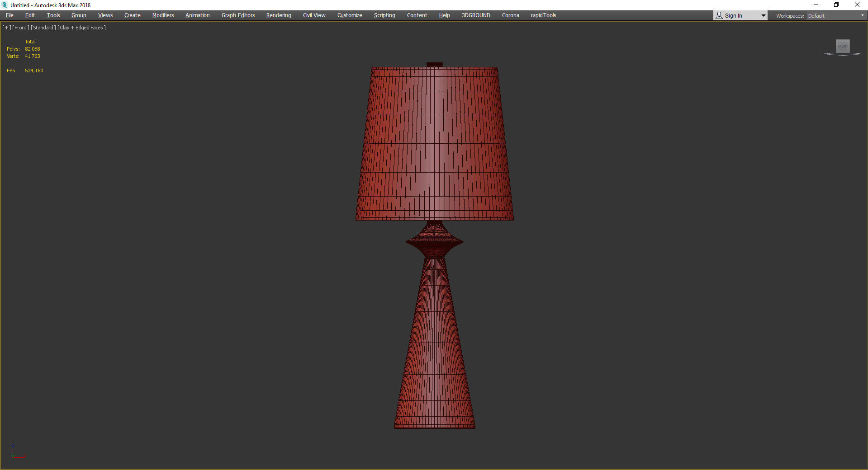Image resolution: width=868 pixels, height=470 pixels.
Task: Open the Group menu
Action: pyautogui.click(x=79, y=15)
